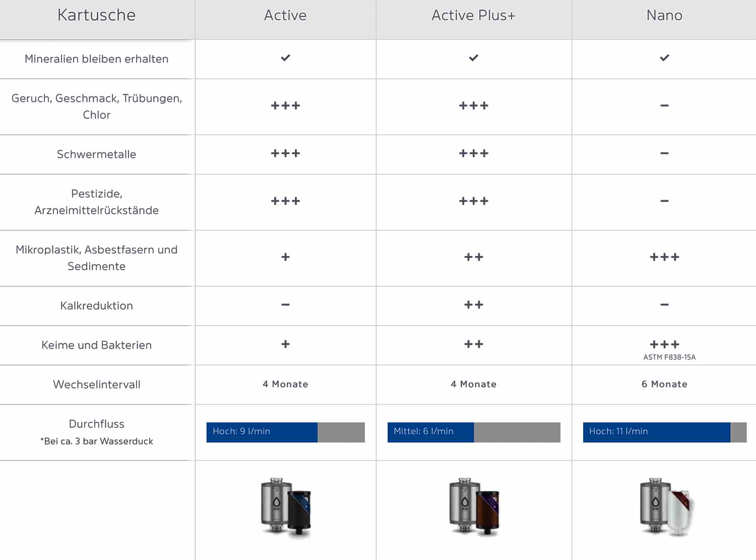Click the Nano Mikroplastik triple-plus rating
Screen dimensions: 756x560
pyautogui.click(x=664, y=257)
